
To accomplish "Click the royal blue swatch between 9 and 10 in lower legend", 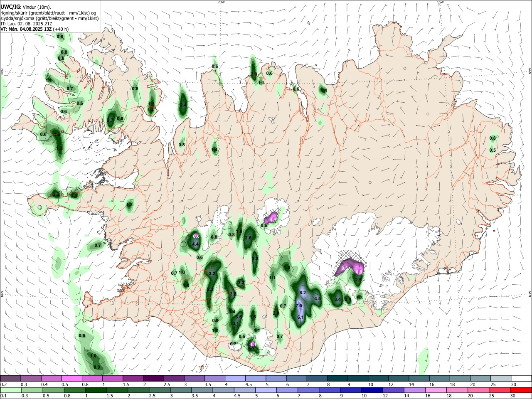I will tap(351, 390).
